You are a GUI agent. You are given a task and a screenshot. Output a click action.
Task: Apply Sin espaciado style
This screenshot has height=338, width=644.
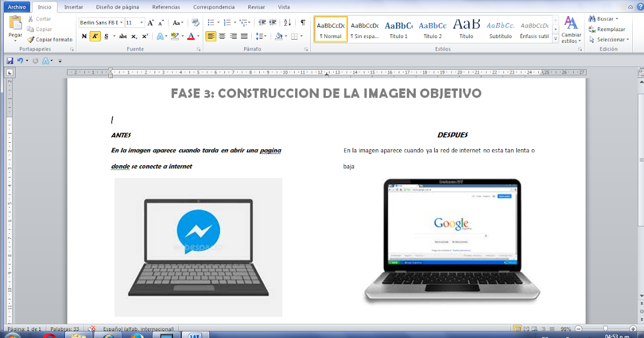pyautogui.click(x=364, y=30)
